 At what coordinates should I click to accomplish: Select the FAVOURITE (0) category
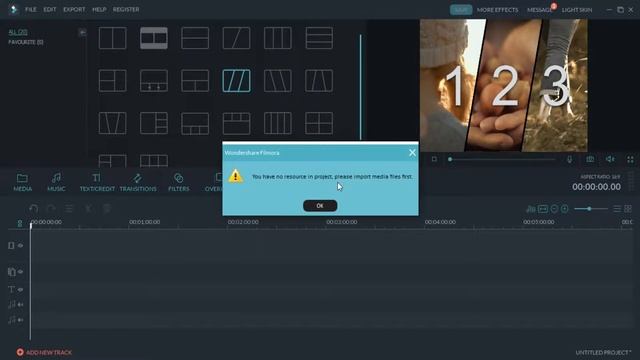pyautogui.click(x=26, y=42)
